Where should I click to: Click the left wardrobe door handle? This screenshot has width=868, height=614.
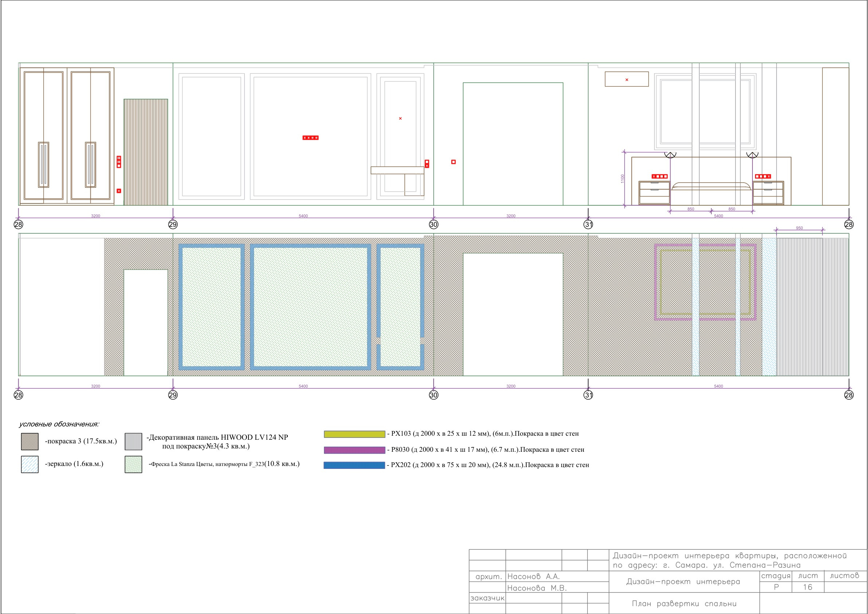click(x=43, y=164)
